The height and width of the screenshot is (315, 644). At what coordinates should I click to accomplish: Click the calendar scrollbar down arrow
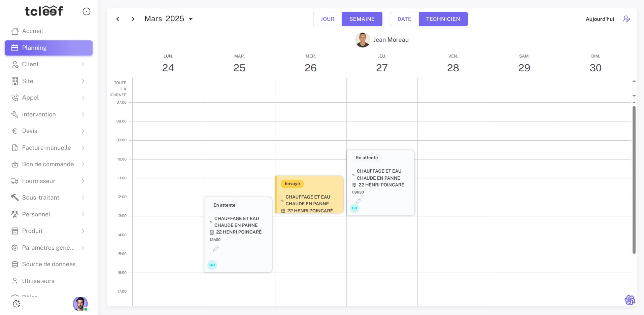634,96
